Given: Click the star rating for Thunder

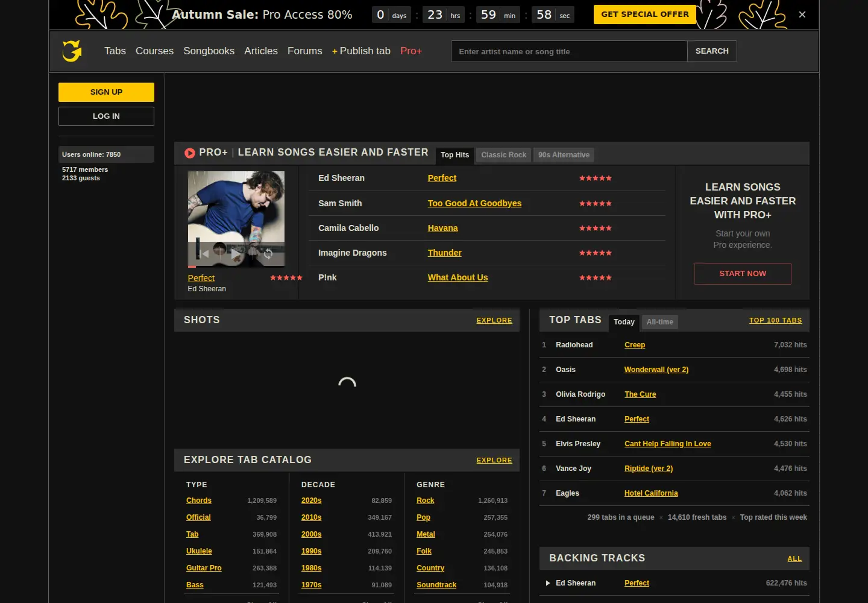Looking at the screenshot, I should coord(595,253).
